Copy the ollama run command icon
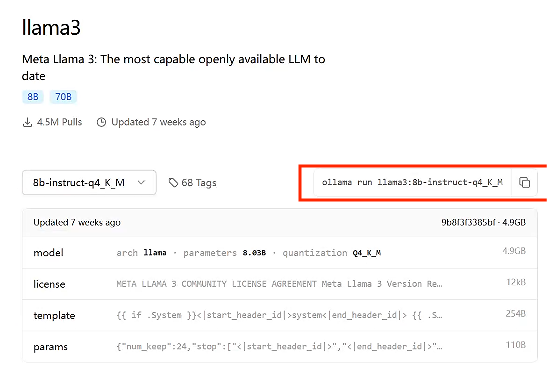Viewport: 547px width, 382px height. click(524, 182)
